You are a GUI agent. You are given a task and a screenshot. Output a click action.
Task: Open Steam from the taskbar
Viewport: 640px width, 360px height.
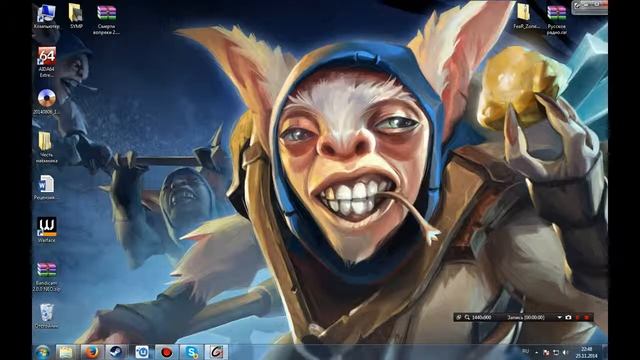point(116,352)
